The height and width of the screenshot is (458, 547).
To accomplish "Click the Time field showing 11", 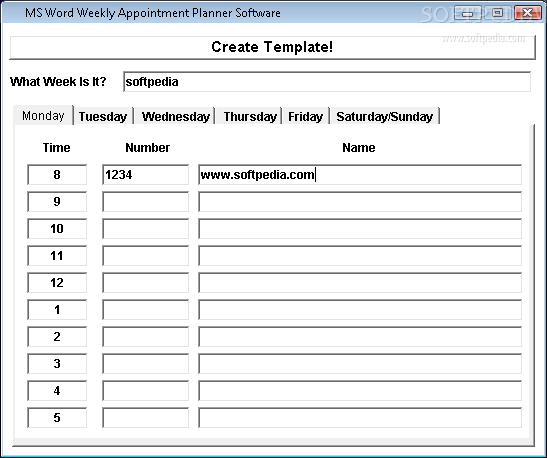I will point(57,255).
